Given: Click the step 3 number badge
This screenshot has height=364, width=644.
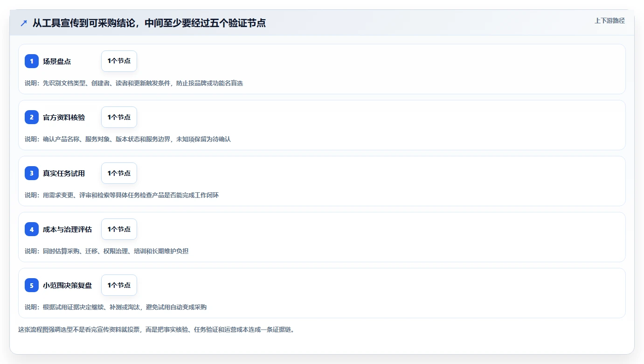Looking at the screenshot, I should (32, 173).
